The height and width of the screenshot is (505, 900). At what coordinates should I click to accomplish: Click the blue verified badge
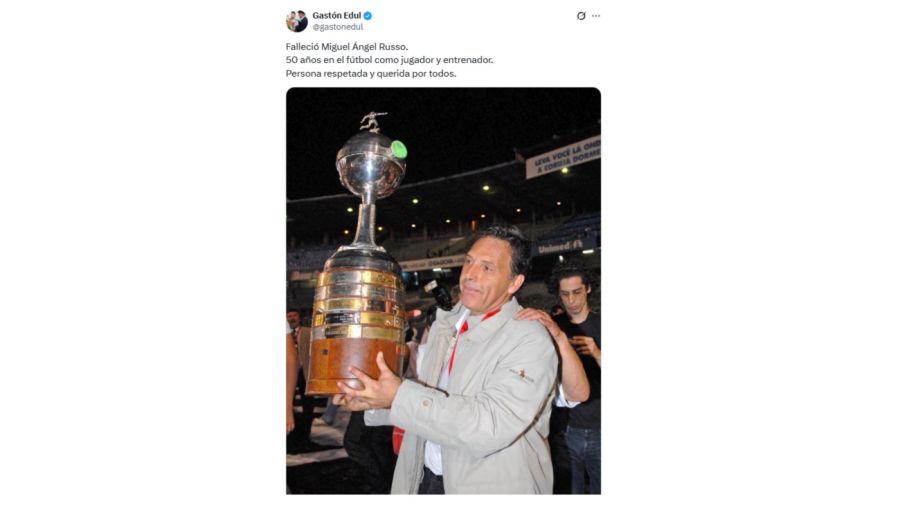point(368,15)
